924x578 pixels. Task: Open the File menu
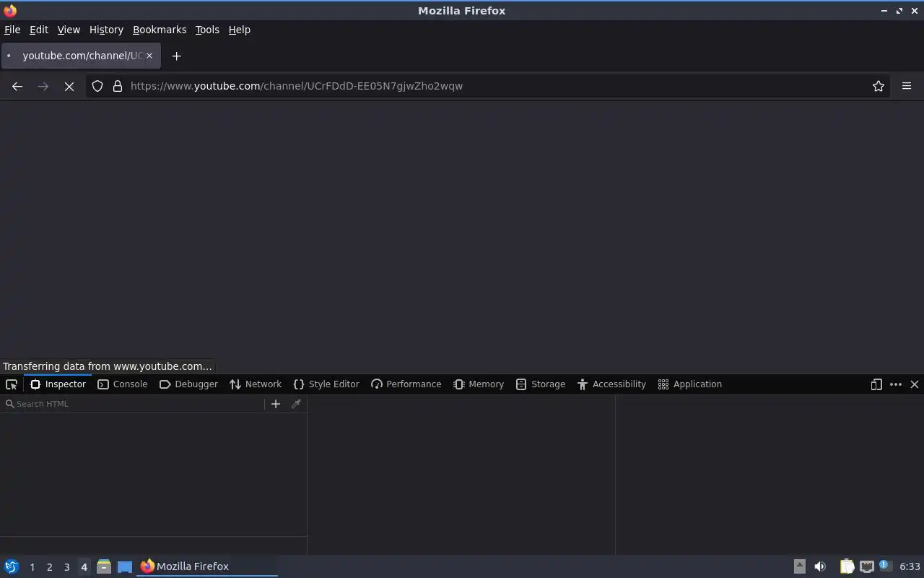(12, 30)
